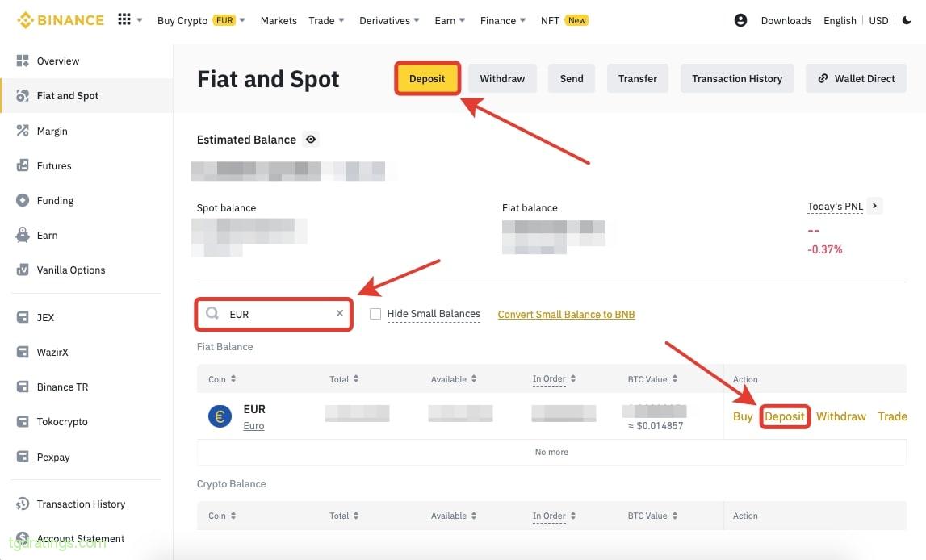Click the Margin sidebar icon
The height and width of the screenshot is (560, 926).
[x=23, y=131]
